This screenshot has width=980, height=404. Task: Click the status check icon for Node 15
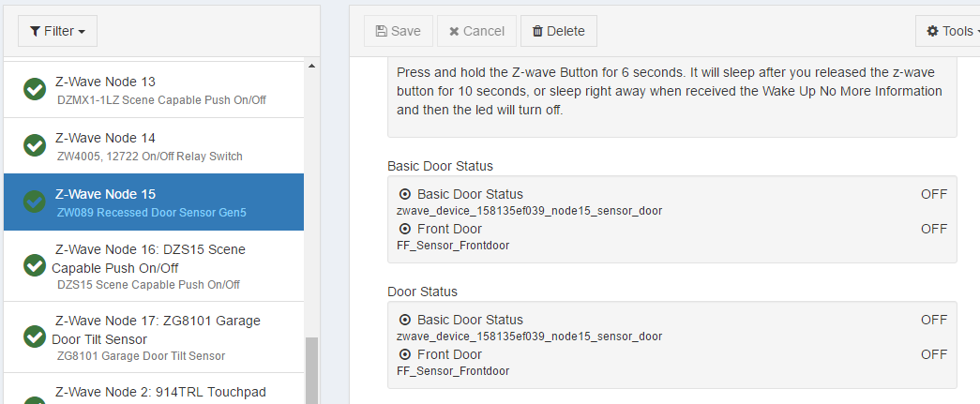35,202
